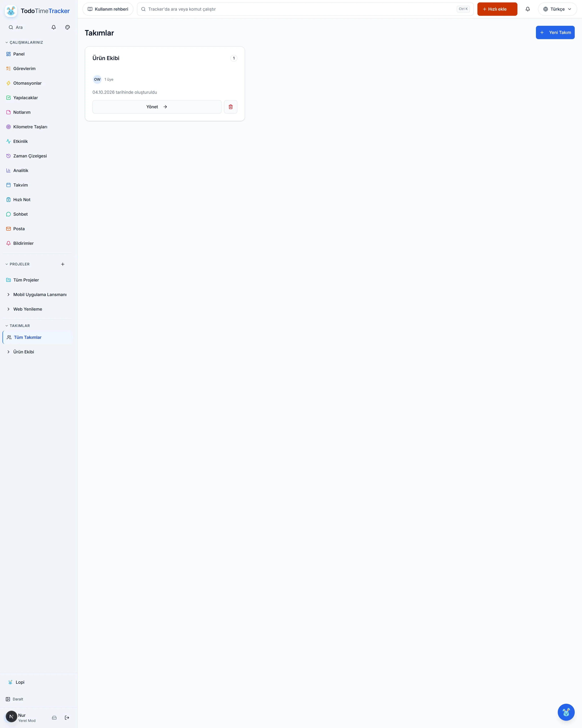Click the Tracker search command field
The height and width of the screenshot is (728, 582).
305,9
